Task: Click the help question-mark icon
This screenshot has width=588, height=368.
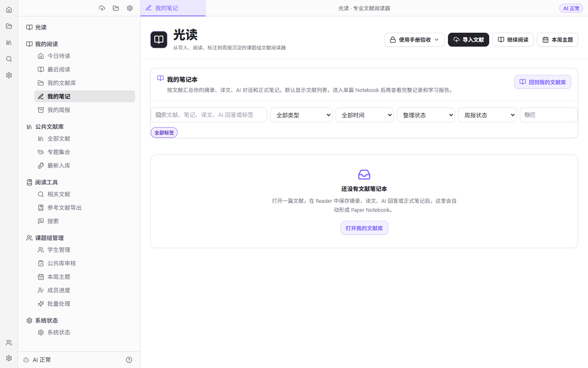Action: pos(129,360)
